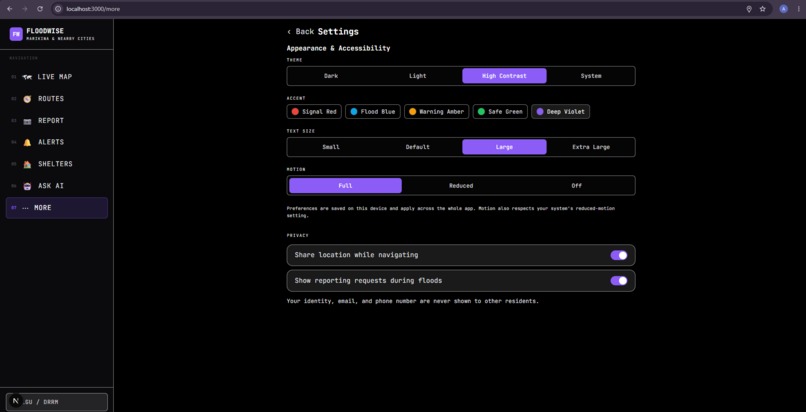Bookmark page with the star icon
Screen dimensions: 806x412
[763, 9]
